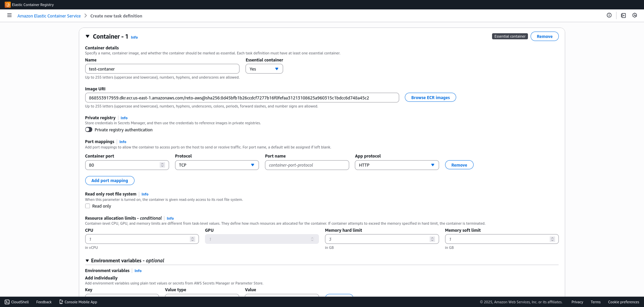Open CloudShell from the hexagon icon
This screenshot has width=644, height=307.
pos(634,15)
